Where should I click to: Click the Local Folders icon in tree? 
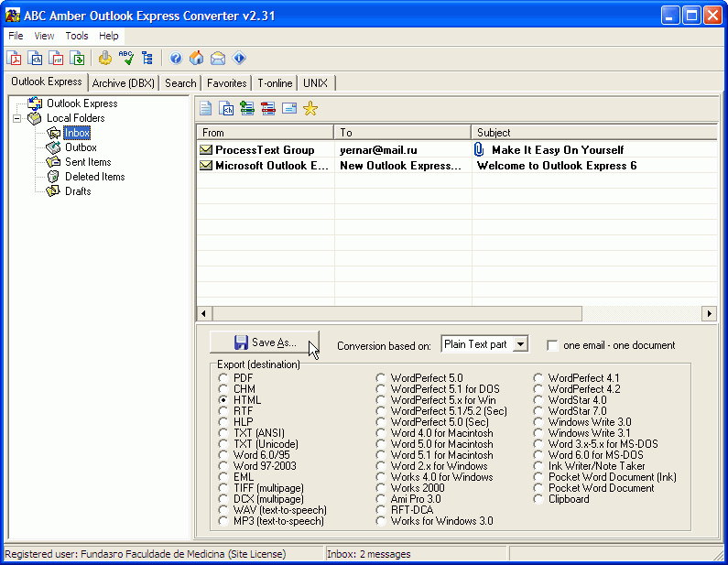click(35, 118)
